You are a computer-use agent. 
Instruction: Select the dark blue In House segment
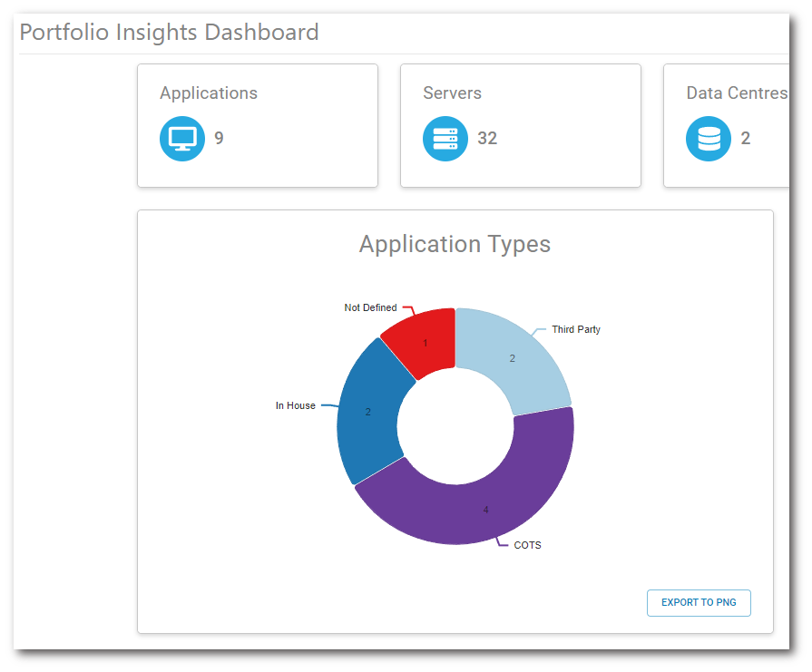(367, 413)
